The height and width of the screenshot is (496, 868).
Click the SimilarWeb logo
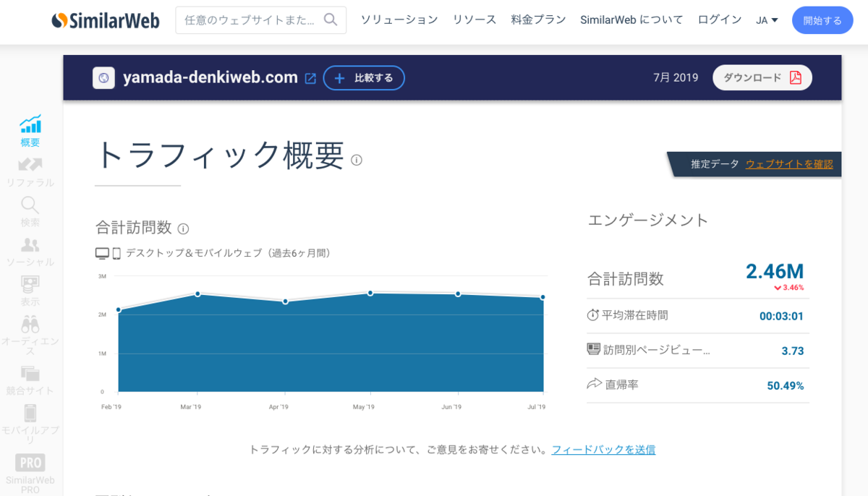tap(106, 20)
